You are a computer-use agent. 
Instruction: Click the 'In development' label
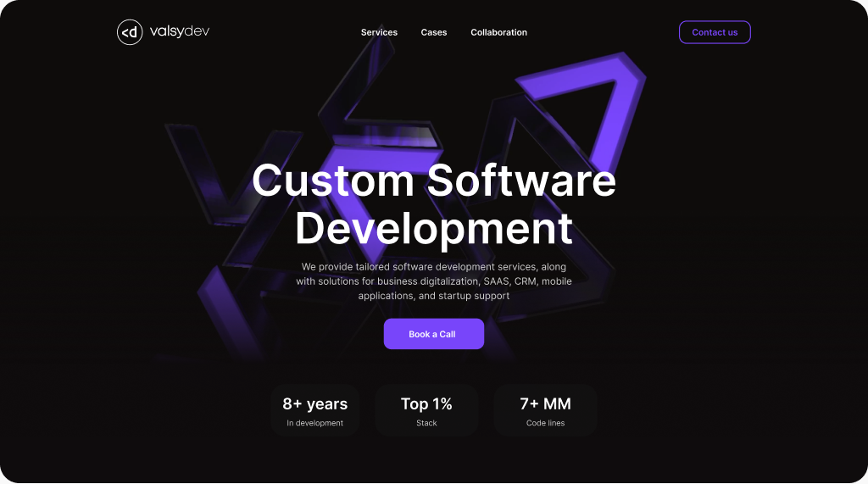tap(315, 423)
